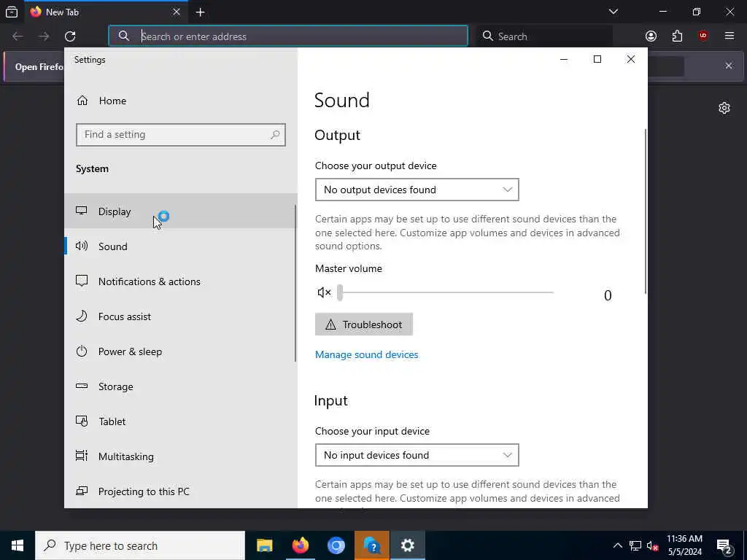747x560 pixels.
Task: Open a new Firefox tab
Action: 201,12
